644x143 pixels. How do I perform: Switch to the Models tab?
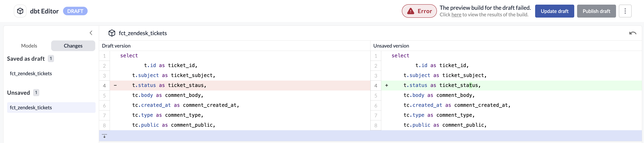tap(29, 46)
